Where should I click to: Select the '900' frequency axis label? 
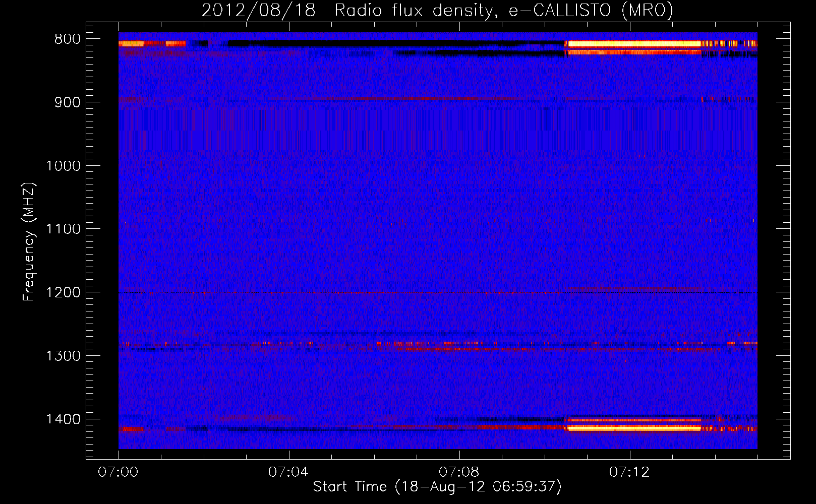click(x=67, y=102)
